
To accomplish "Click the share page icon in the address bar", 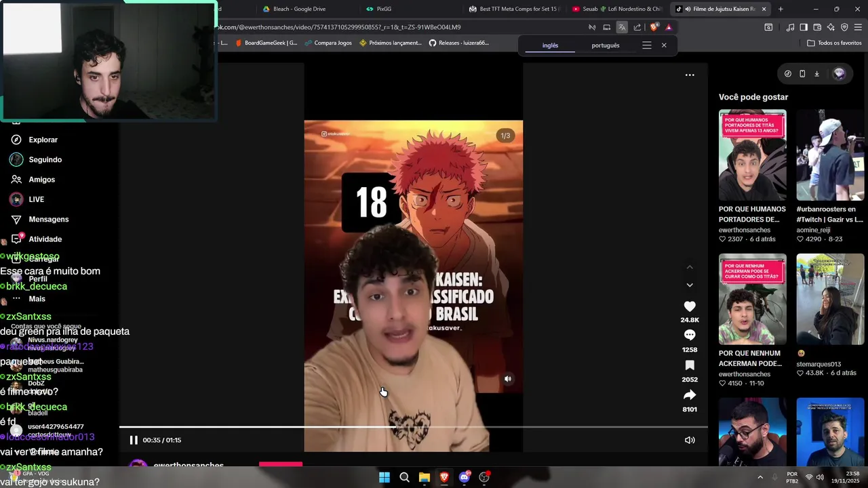I will 637,27.
